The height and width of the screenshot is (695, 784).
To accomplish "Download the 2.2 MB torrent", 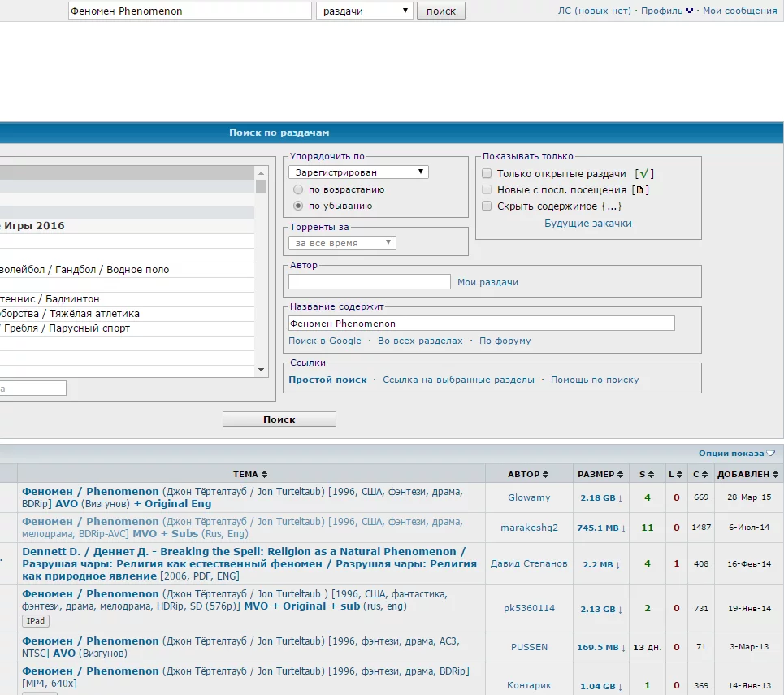I will 601,564.
